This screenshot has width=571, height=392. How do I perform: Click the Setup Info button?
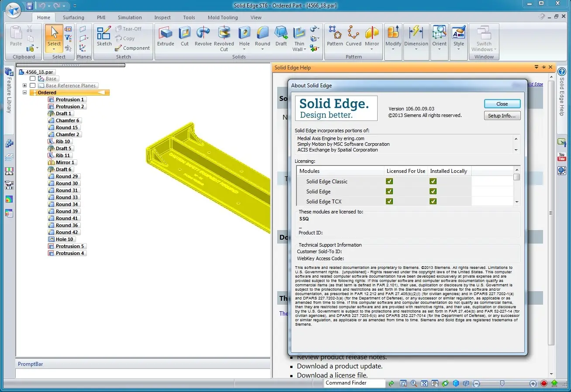coord(502,116)
